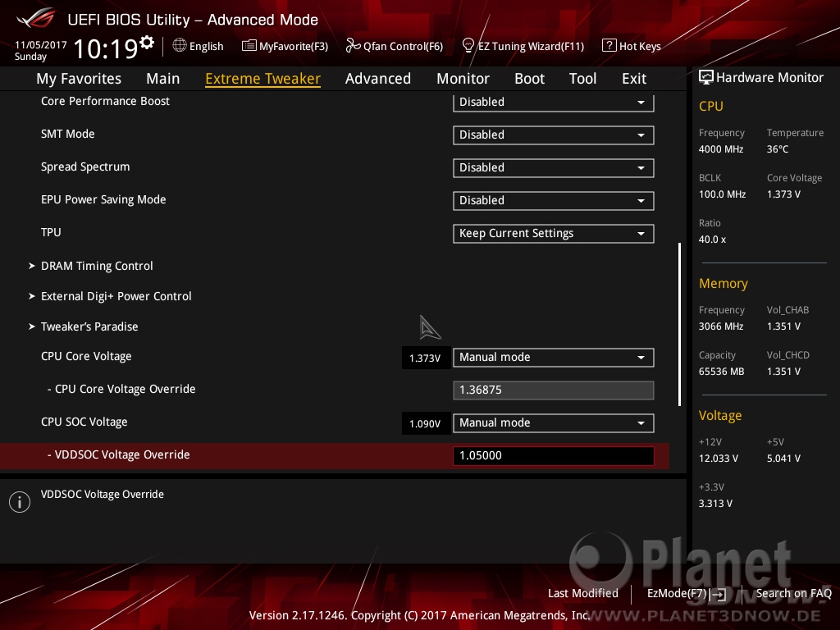Click the MyFavorite list icon

tap(249, 46)
